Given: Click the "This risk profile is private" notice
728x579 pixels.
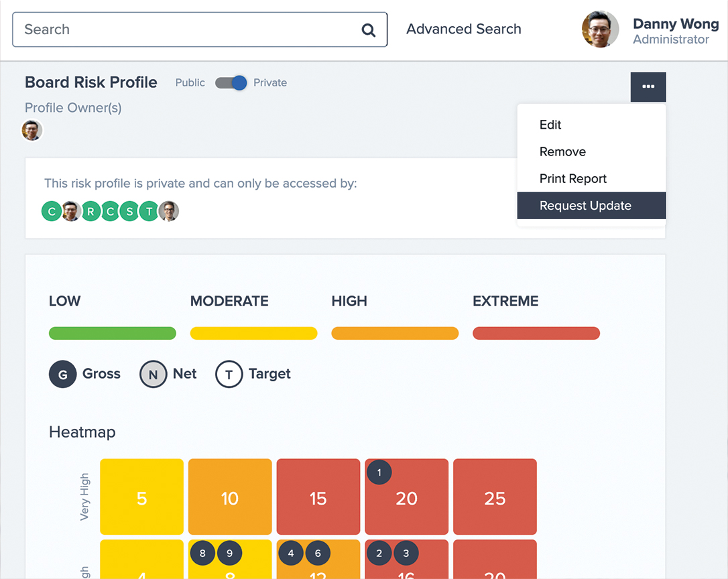Looking at the screenshot, I should 200,184.
